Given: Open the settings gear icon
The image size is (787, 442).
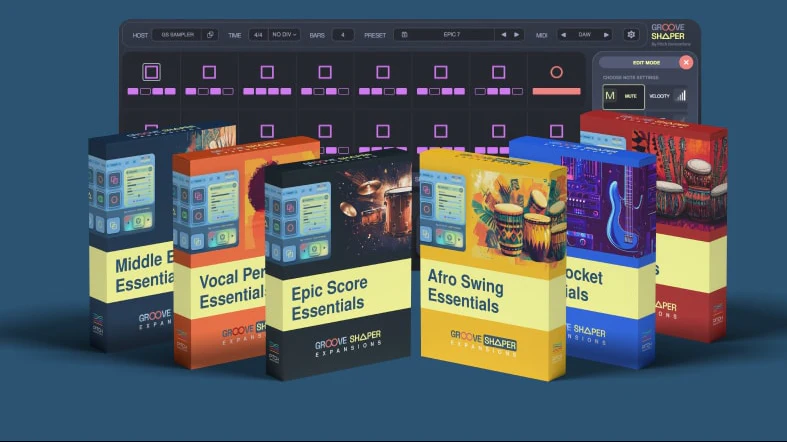Looking at the screenshot, I should (x=631, y=35).
